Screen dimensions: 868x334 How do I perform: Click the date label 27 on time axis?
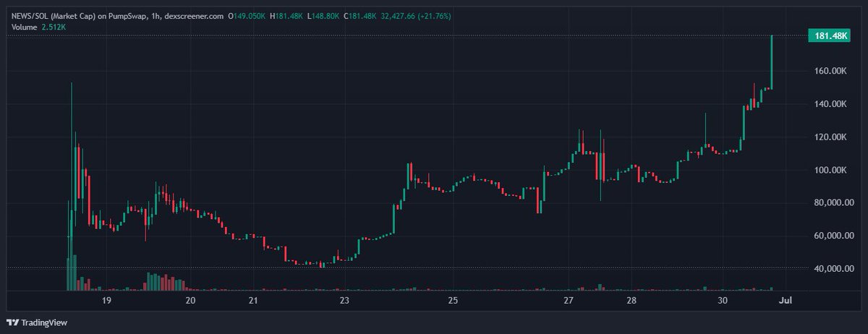pyautogui.click(x=569, y=300)
